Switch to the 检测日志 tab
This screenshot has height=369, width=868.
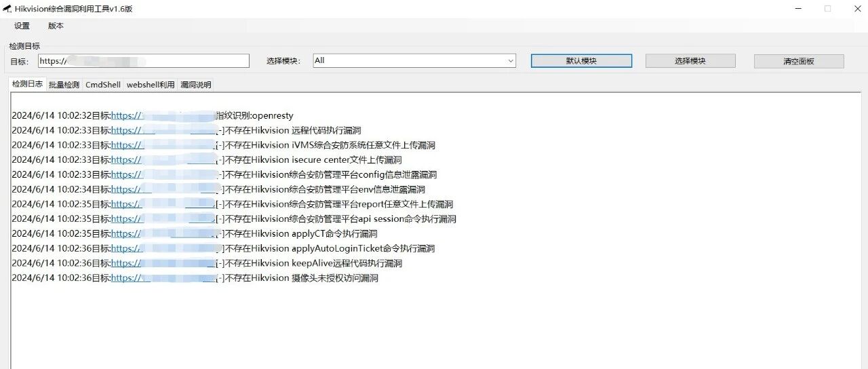click(x=27, y=84)
